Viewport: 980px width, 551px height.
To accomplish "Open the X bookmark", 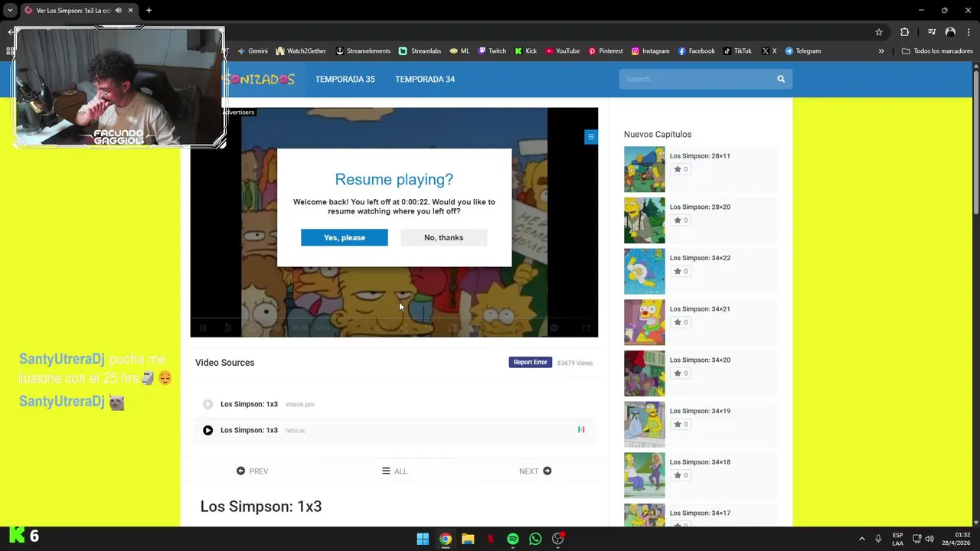I will (769, 51).
